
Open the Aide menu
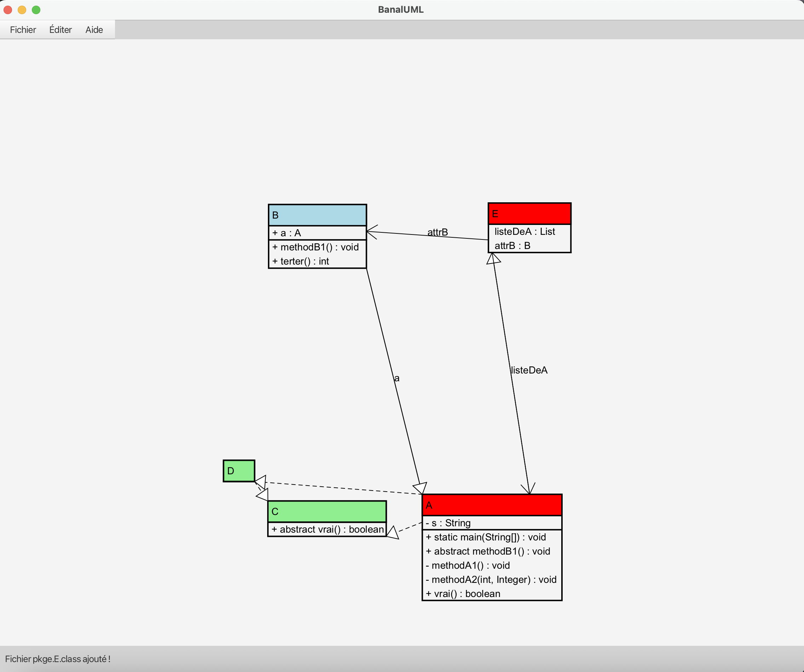click(94, 30)
